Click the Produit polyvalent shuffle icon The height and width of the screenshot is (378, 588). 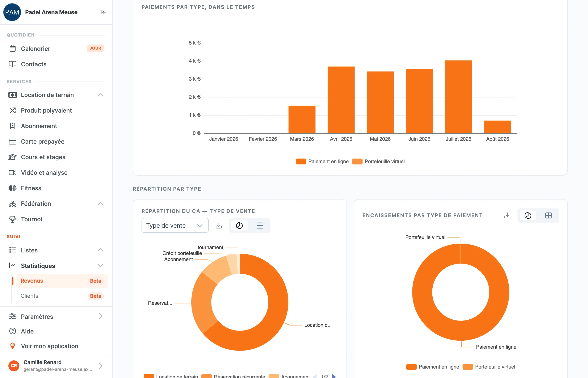pyautogui.click(x=13, y=110)
